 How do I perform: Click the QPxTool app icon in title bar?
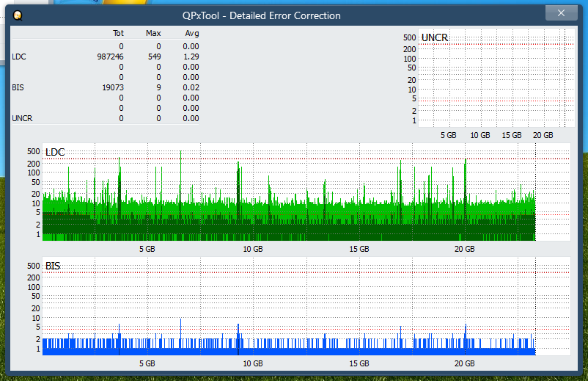point(18,15)
